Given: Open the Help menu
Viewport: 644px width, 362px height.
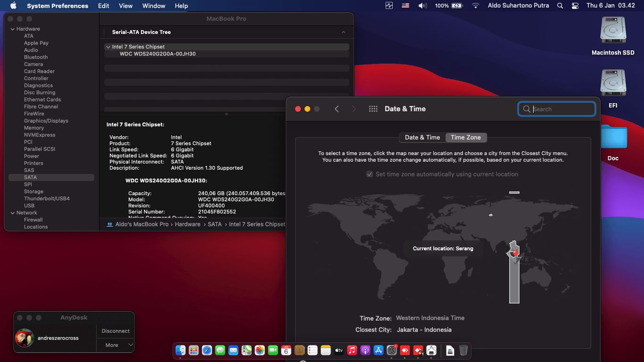Looking at the screenshot, I should click(x=182, y=6).
